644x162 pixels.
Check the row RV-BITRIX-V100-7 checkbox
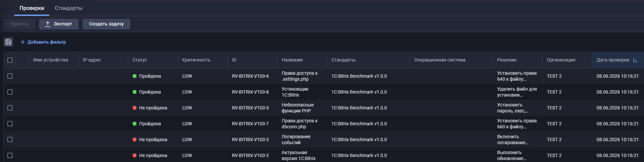click(10, 124)
